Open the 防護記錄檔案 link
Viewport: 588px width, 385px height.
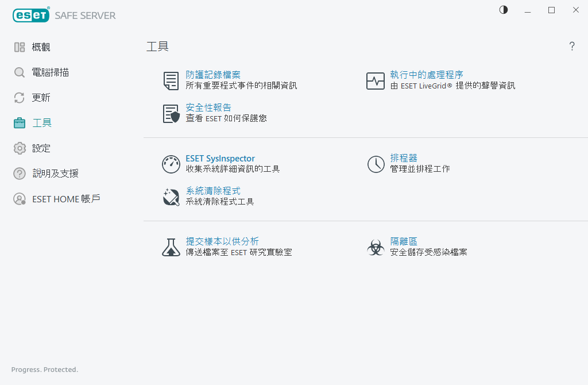pyautogui.click(x=213, y=75)
